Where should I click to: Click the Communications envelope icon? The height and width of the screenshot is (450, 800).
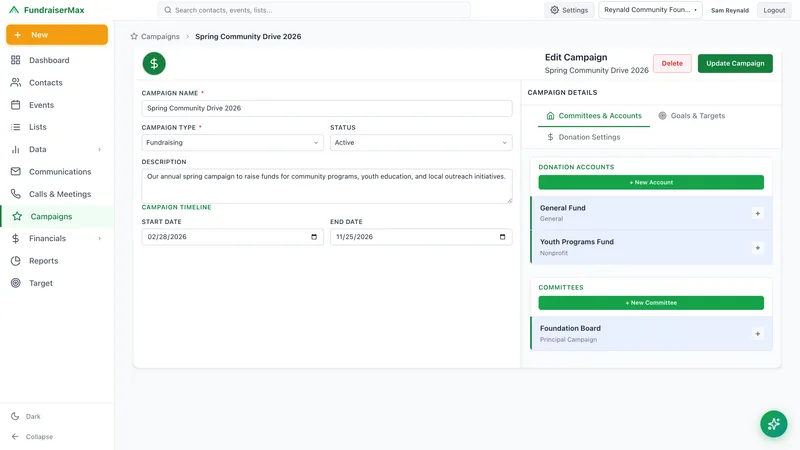click(16, 171)
